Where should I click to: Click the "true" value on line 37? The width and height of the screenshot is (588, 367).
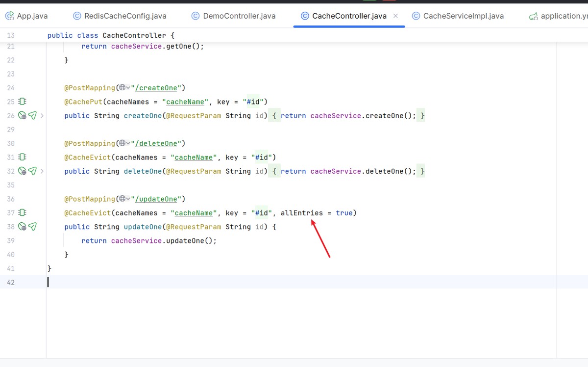[344, 212]
